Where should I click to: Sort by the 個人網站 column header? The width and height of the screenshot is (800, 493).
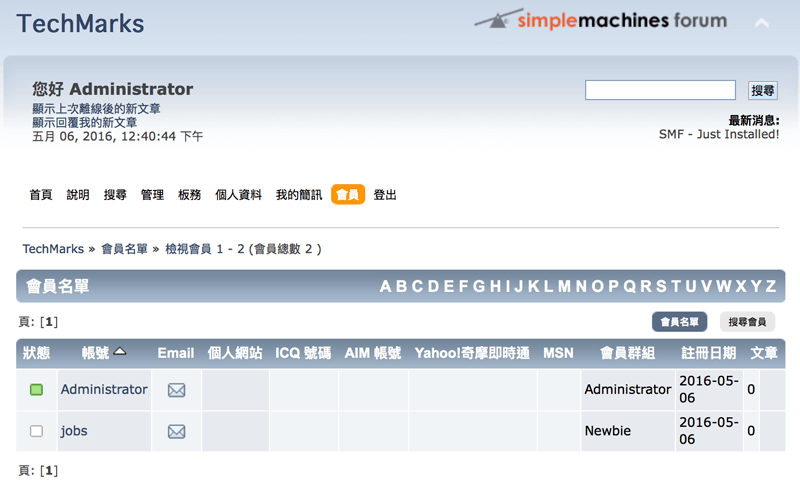click(235, 353)
